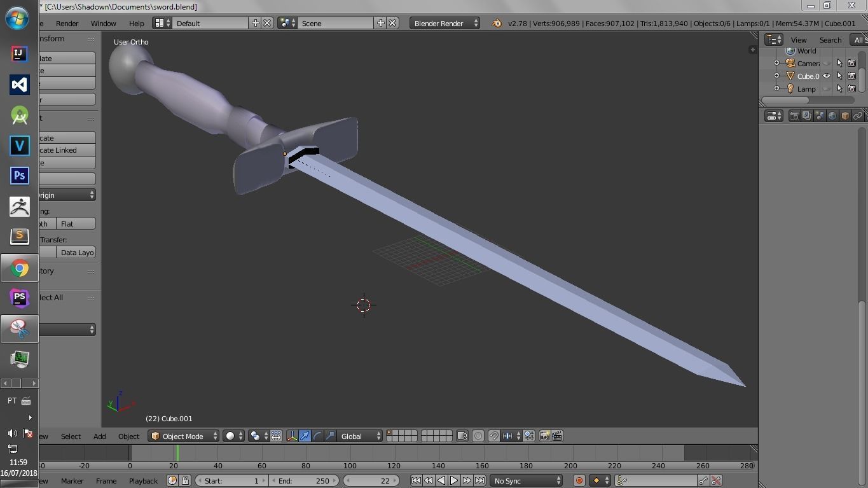Open the No Sync playback dropdown
This screenshot has height=488, width=868.
526,480
